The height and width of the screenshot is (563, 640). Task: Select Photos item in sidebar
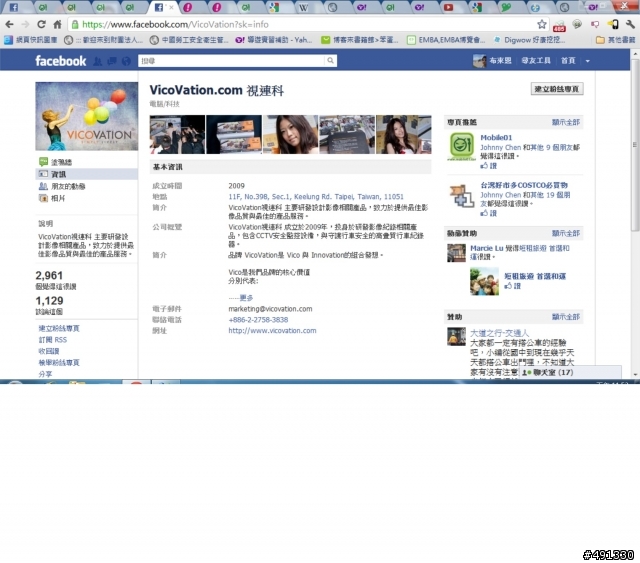coord(51,198)
